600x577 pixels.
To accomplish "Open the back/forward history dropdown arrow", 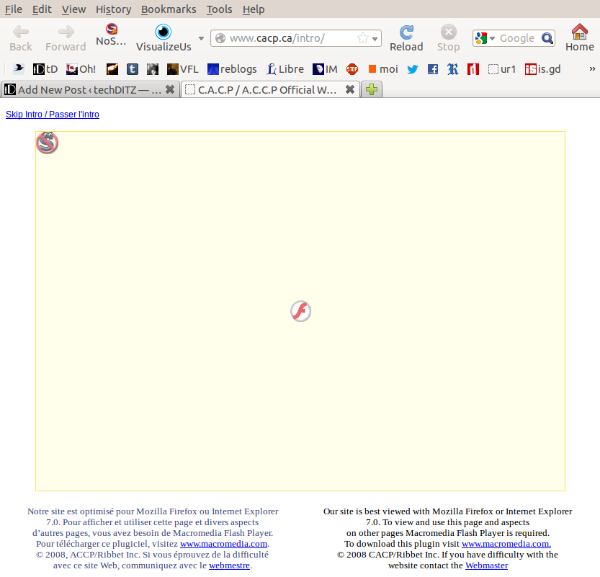I will (201, 38).
